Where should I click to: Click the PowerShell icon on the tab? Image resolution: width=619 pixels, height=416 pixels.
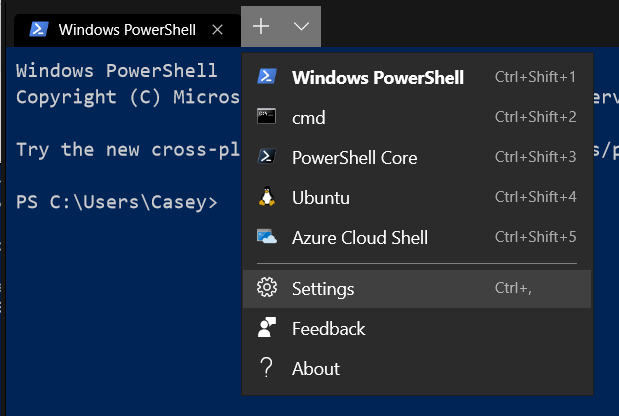click(38, 28)
